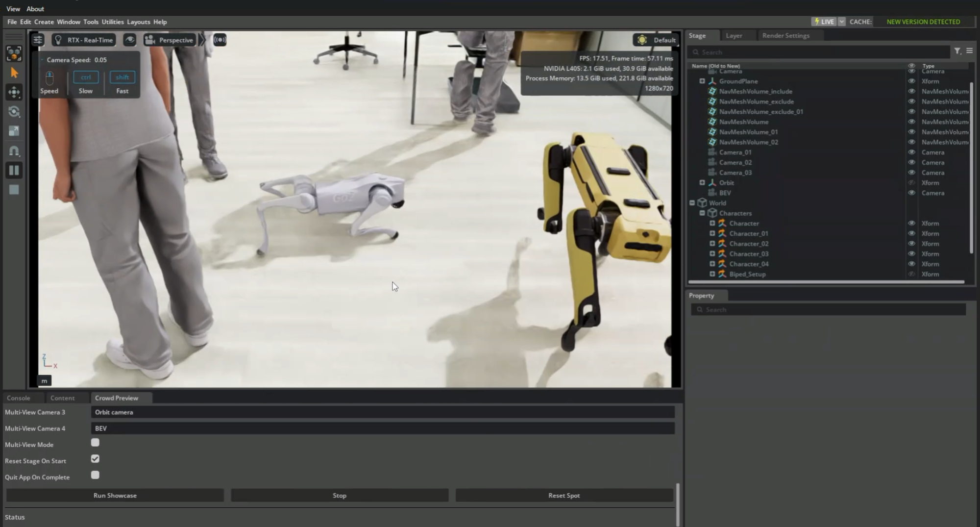Click the Property panel search field
This screenshot has height=527, width=980.
pyautogui.click(x=828, y=310)
